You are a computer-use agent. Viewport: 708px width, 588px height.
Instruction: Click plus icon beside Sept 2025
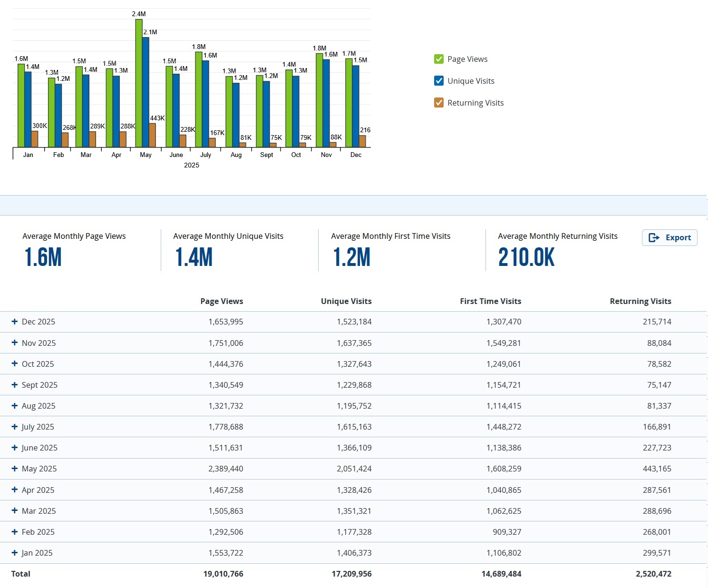(x=15, y=384)
